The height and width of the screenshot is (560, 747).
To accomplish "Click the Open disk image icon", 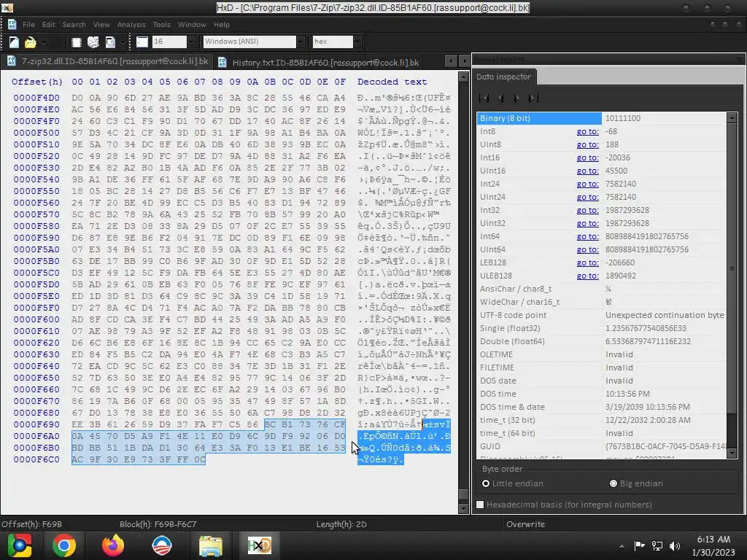I will coord(110,42).
